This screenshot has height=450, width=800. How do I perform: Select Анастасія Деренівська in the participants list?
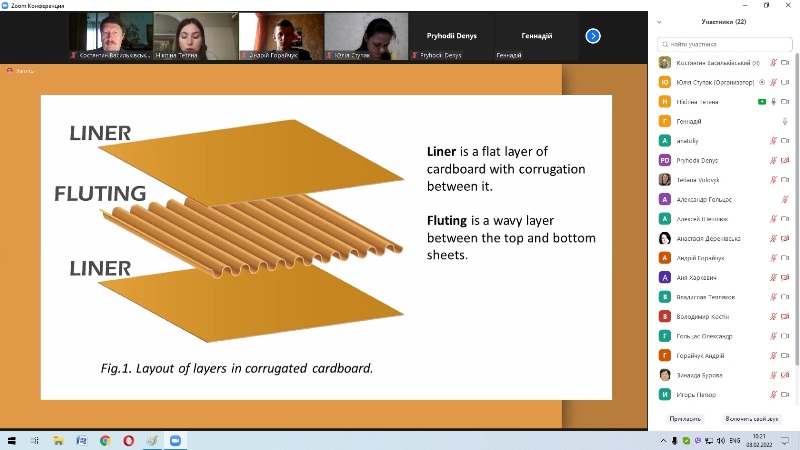pos(724,238)
